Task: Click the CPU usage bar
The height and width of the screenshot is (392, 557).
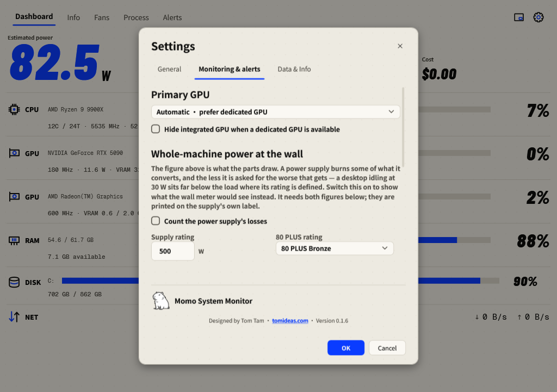Action: (x=454, y=109)
